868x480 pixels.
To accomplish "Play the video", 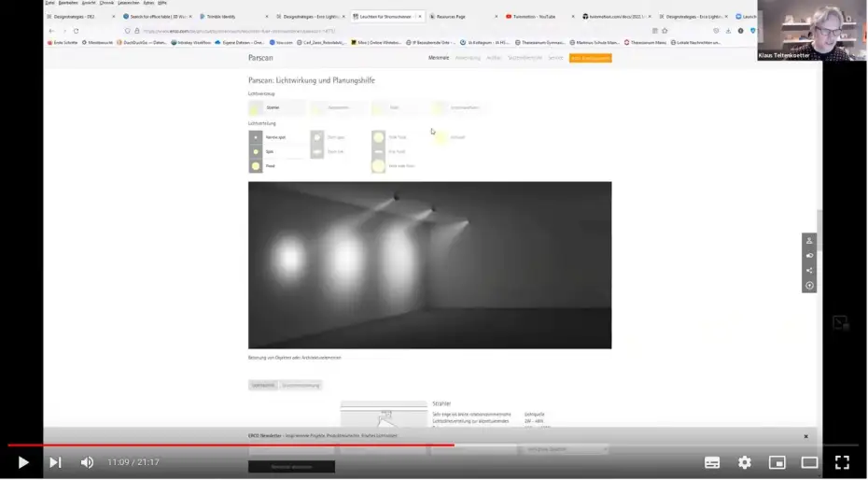I will tap(23, 462).
